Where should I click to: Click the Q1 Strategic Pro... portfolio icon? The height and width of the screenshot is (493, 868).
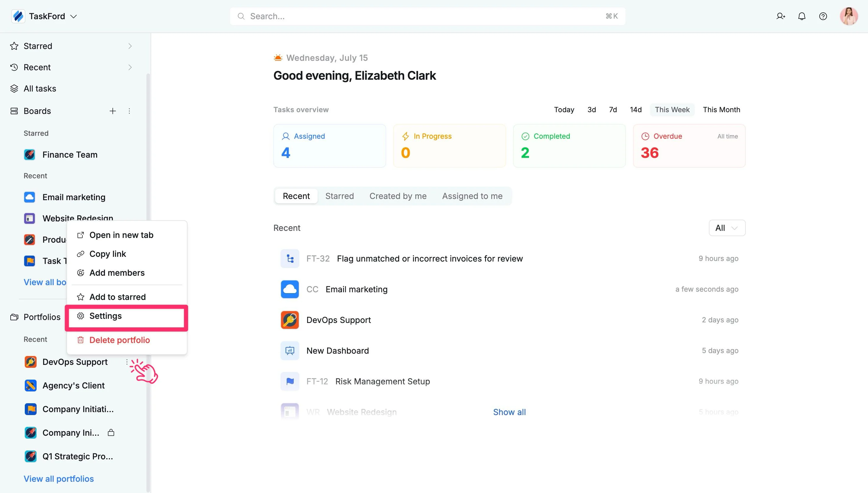pos(30,456)
